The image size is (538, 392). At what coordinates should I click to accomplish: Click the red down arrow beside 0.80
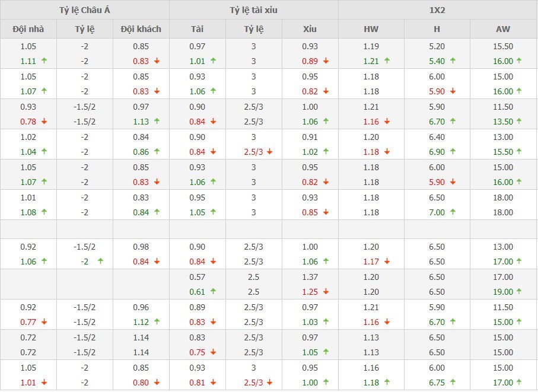coord(157,383)
